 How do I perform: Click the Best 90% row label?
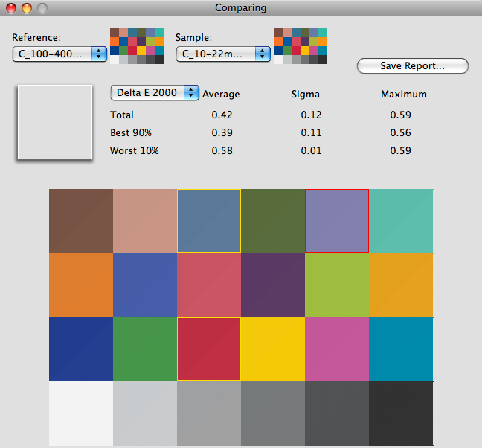pos(131,132)
